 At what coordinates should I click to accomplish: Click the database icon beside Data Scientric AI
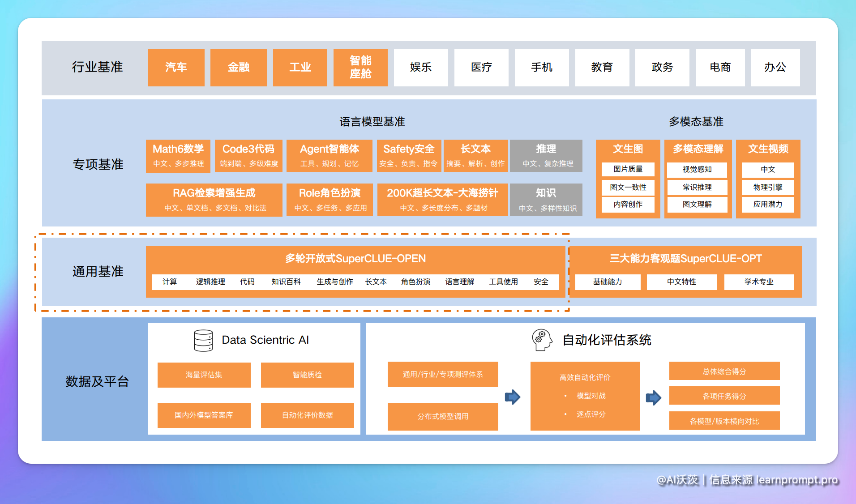tap(203, 341)
